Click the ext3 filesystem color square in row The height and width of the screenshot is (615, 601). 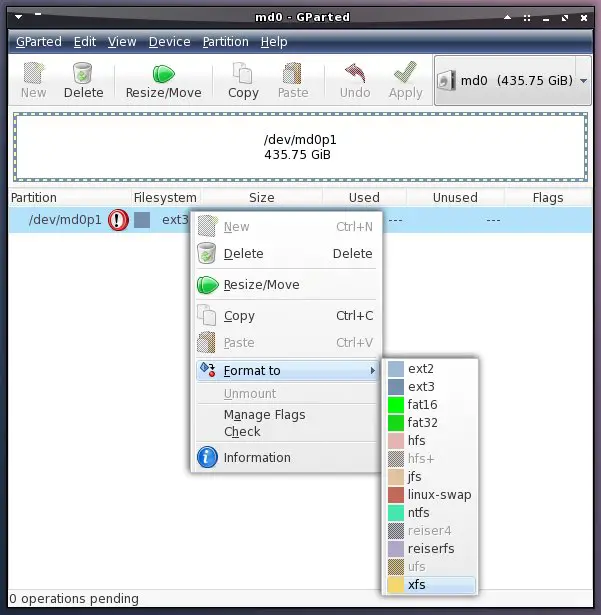tap(142, 220)
